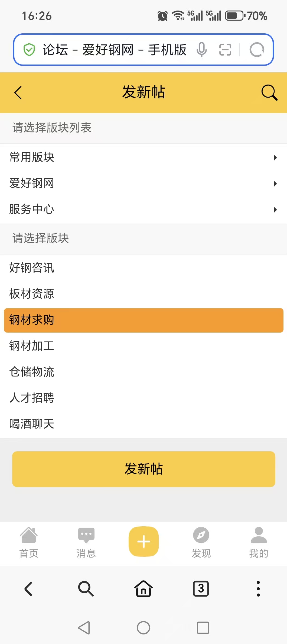287x644 pixels.
Task: Reload the page with the refresh icon
Action: coord(257,50)
